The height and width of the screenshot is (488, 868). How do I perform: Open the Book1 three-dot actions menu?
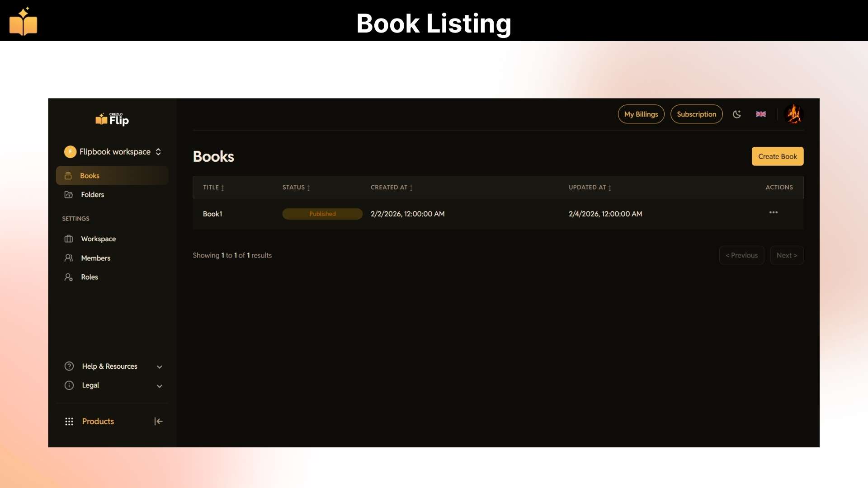click(774, 213)
